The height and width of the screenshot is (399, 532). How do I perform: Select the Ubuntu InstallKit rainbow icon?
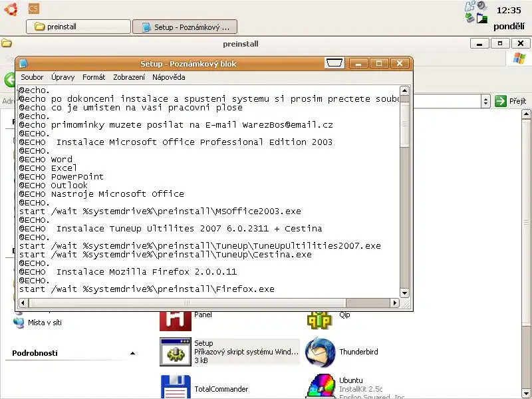321,386
